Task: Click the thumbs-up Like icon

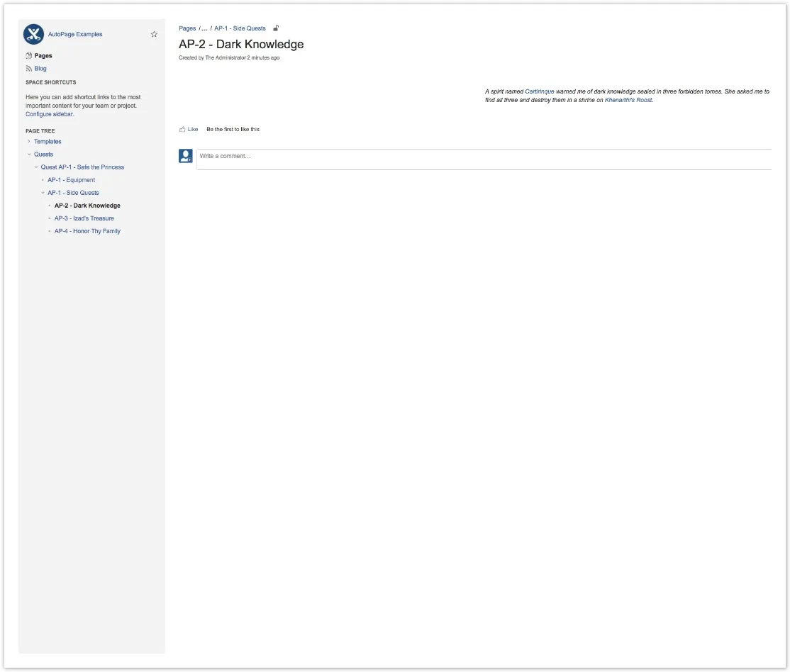Action: click(183, 130)
